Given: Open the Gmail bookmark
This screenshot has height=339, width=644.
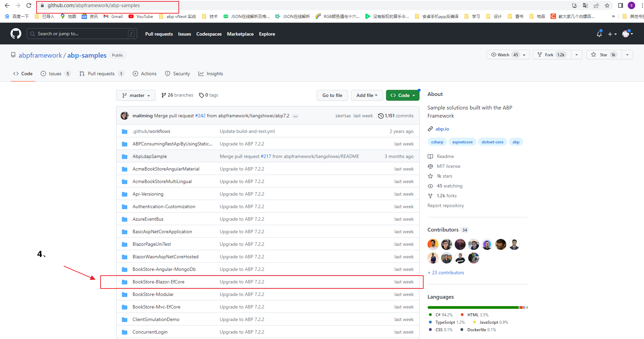Looking at the screenshot, I should pyautogui.click(x=113, y=16).
